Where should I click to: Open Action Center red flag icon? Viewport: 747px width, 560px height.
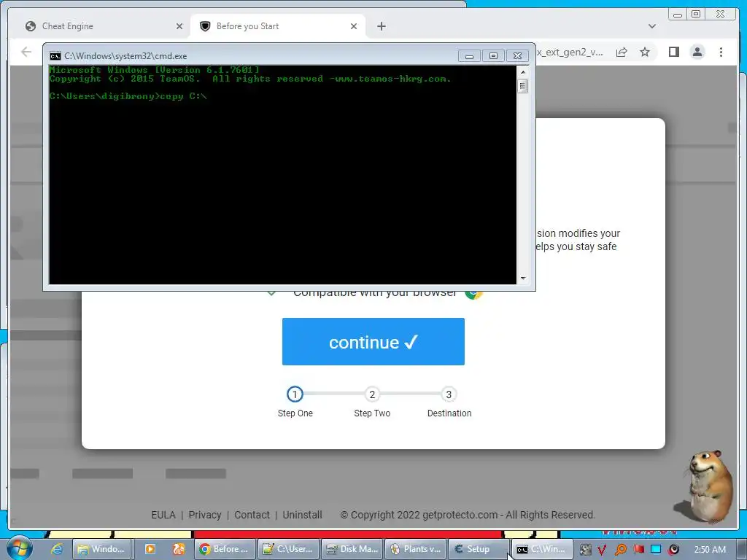pos(638,550)
